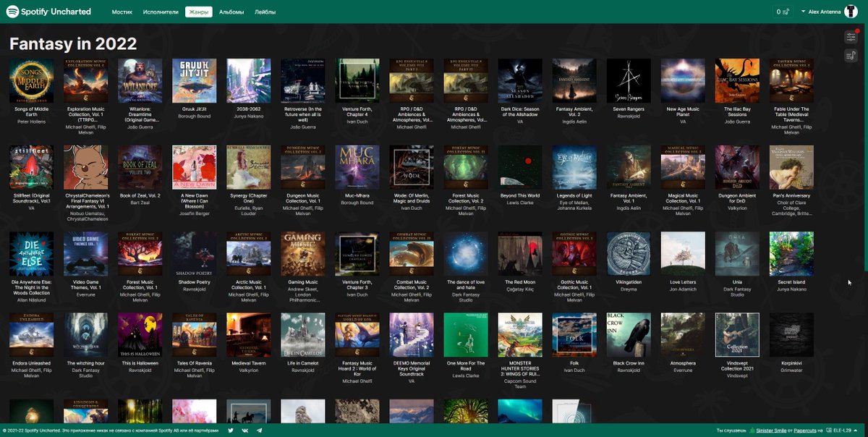Open the Korpinkivi album cover

point(791,335)
